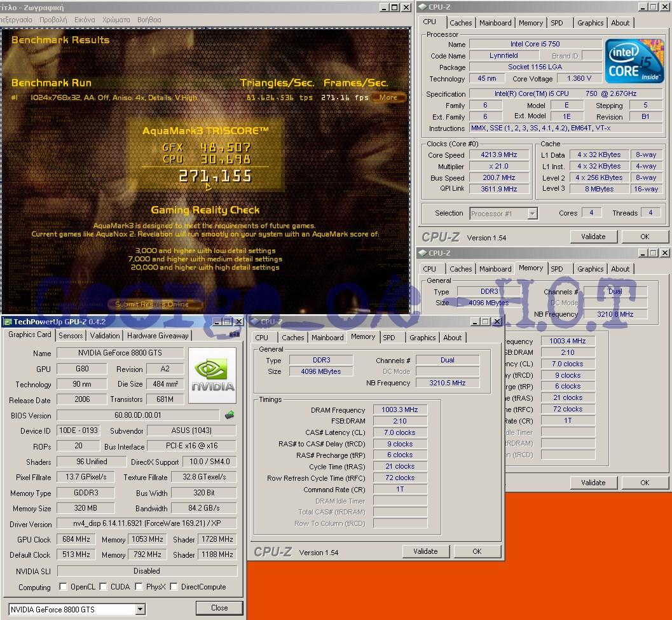
Task: Click title icon of CPU-Z window showing NB Frequency 3210.5 MHz
Action: tap(254, 322)
